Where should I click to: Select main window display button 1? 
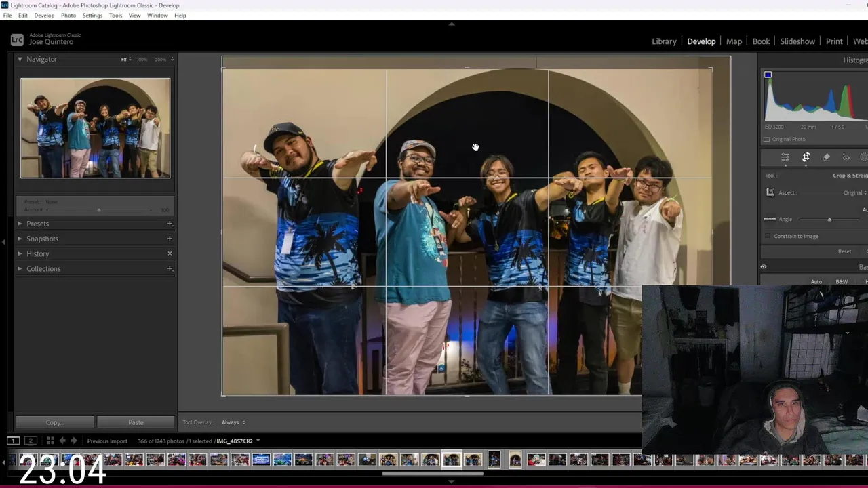pos(13,441)
